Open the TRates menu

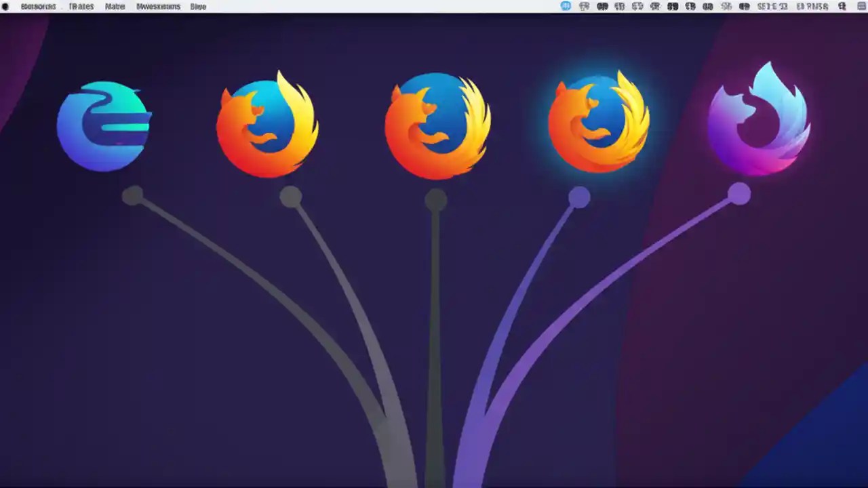point(81,6)
